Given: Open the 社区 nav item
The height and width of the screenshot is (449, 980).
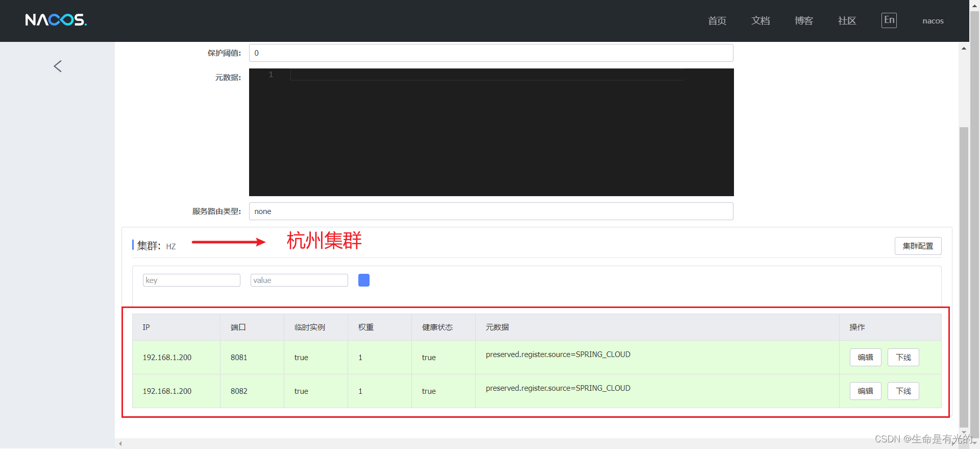Looking at the screenshot, I should [847, 20].
